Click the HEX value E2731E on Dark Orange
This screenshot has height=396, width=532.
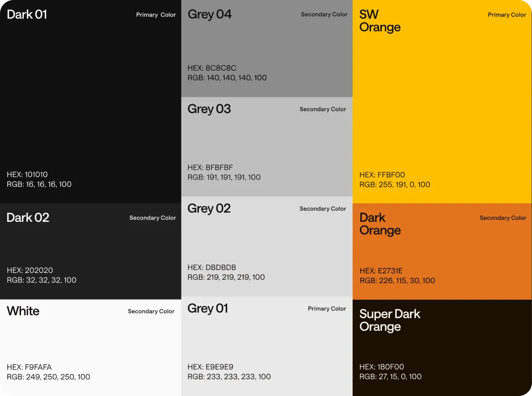point(384,270)
